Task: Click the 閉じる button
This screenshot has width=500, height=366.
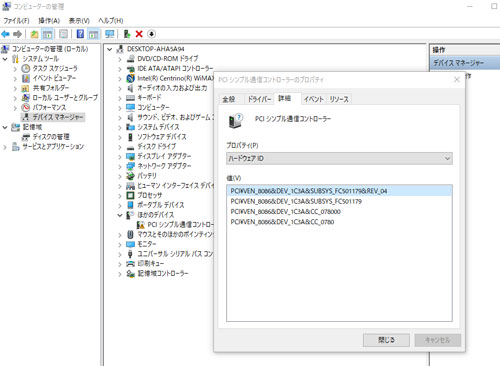Action: point(386,340)
